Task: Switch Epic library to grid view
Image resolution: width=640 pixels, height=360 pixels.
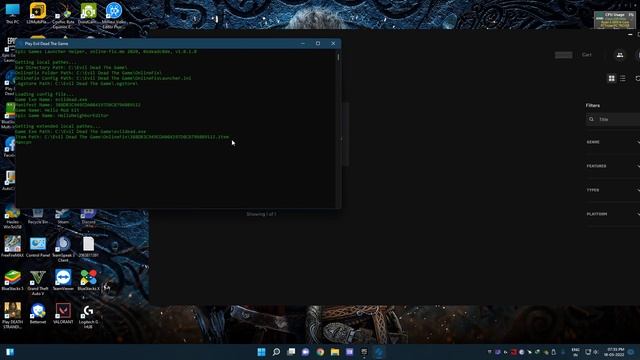Action: point(611,78)
